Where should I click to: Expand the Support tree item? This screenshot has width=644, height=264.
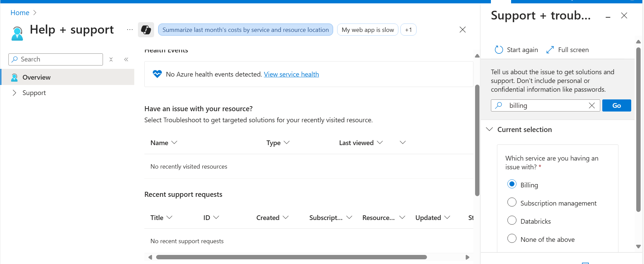click(x=14, y=93)
